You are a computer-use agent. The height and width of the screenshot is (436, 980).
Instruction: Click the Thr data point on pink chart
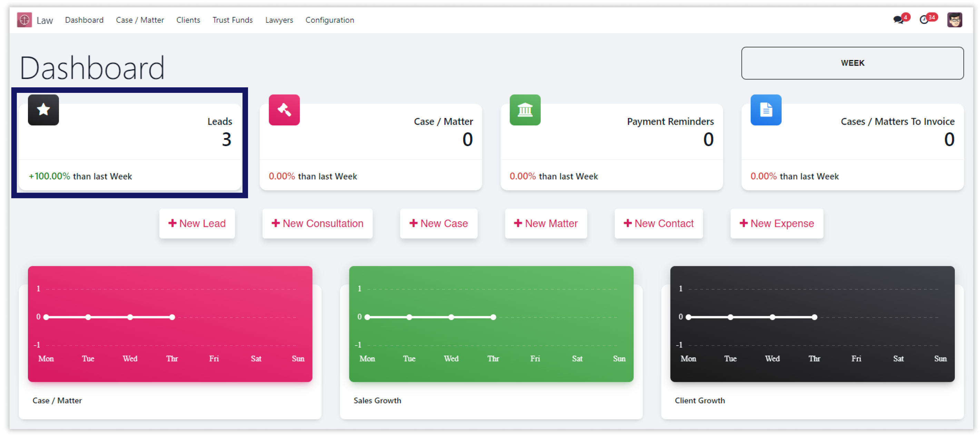tap(172, 317)
